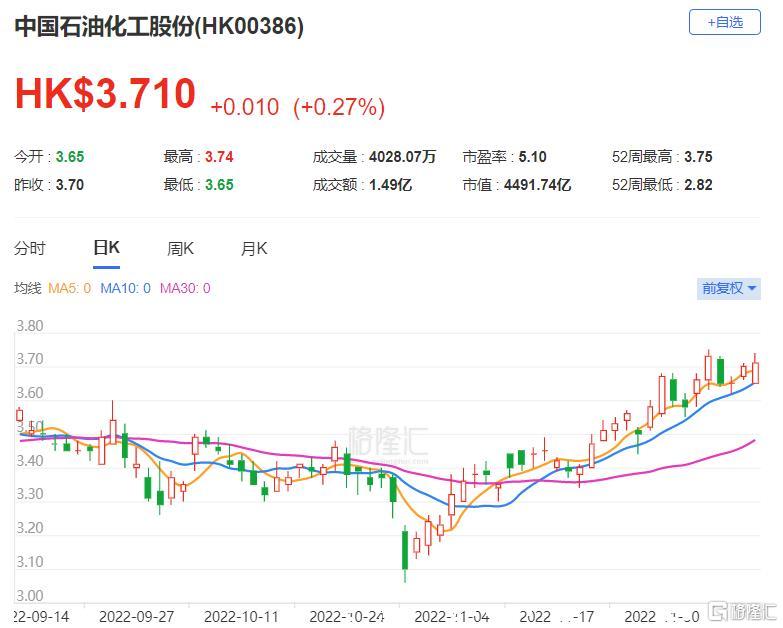
Task: Click the 市值 value 4491.74亿
Action: pyautogui.click(x=537, y=185)
